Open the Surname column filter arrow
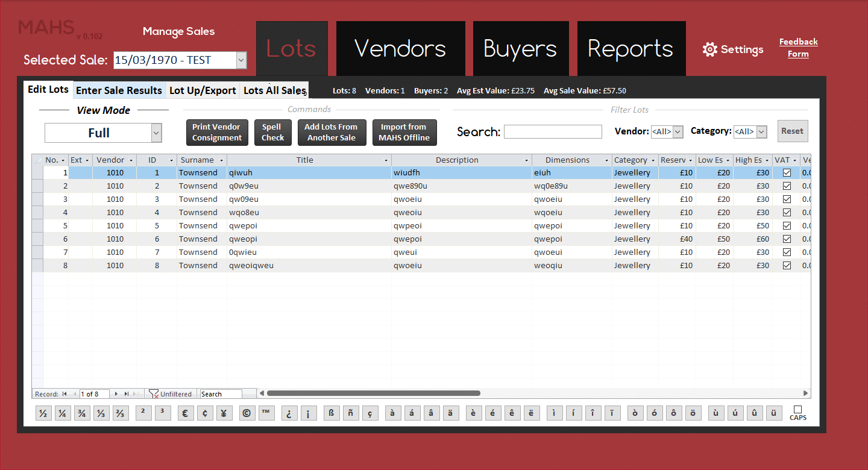 (221, 160)
